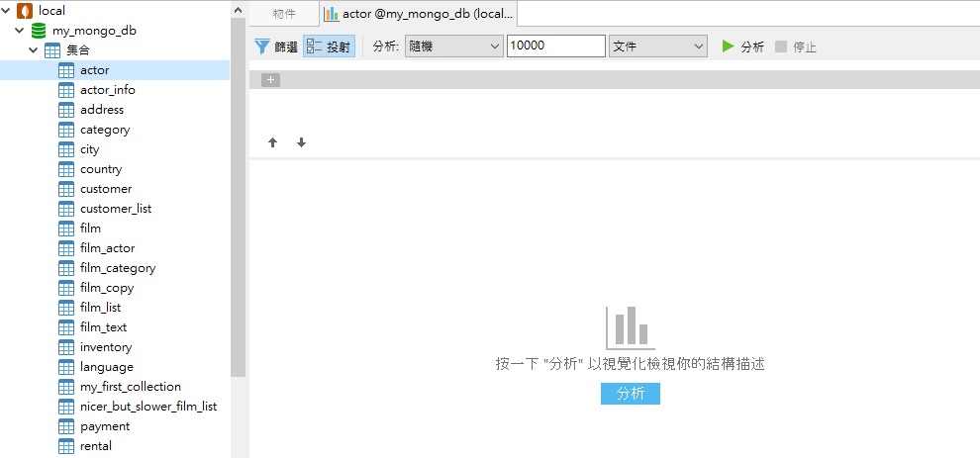This screenshot has width=980, height=458.
Task: Click the local MongoDB connection icon
Action: [x=25, y=11]
